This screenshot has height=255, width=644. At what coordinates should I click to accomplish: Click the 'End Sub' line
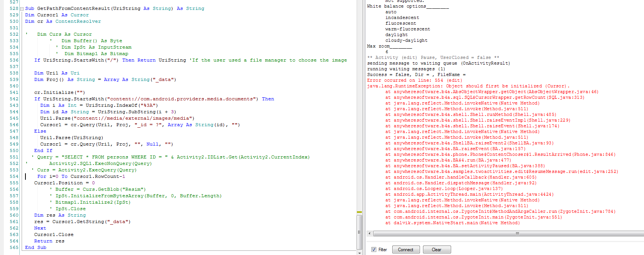point(36,247)
